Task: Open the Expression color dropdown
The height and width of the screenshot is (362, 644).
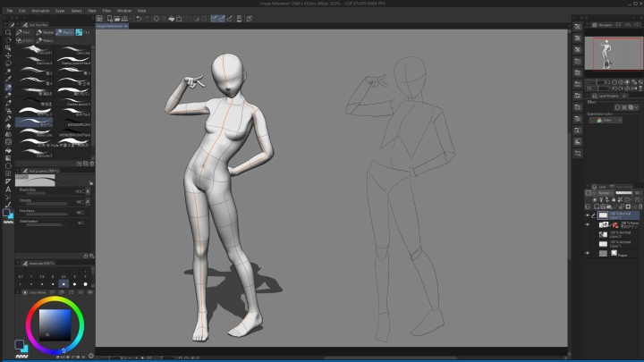Action: 606,121
